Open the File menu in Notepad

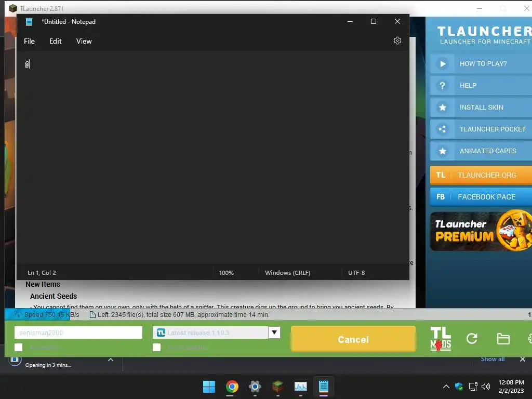(x=29, y=41)
